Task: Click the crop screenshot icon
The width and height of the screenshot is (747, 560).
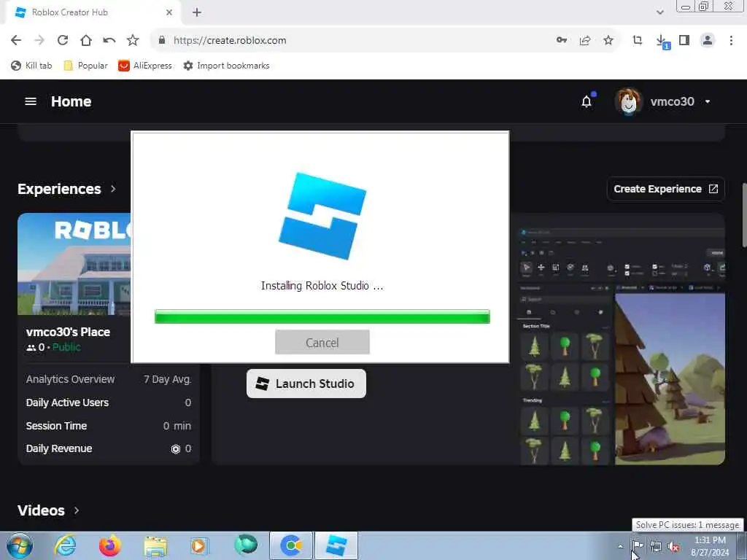Action: point(638,41)
